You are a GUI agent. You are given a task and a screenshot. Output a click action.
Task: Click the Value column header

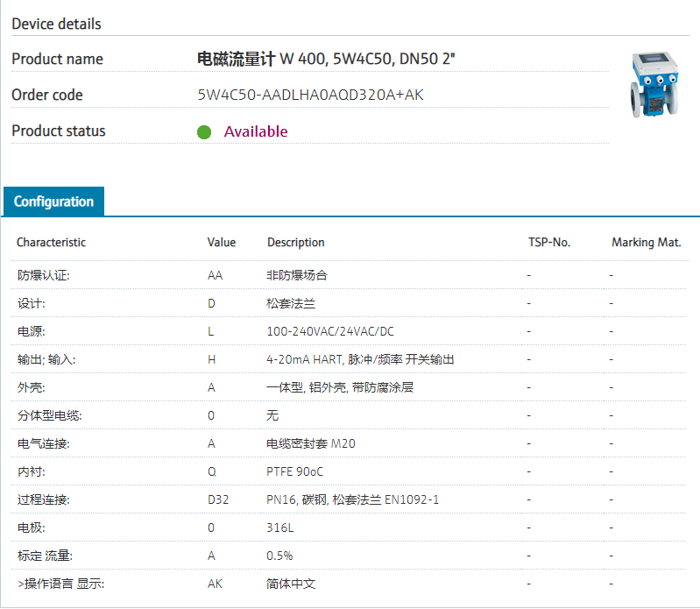221,243
